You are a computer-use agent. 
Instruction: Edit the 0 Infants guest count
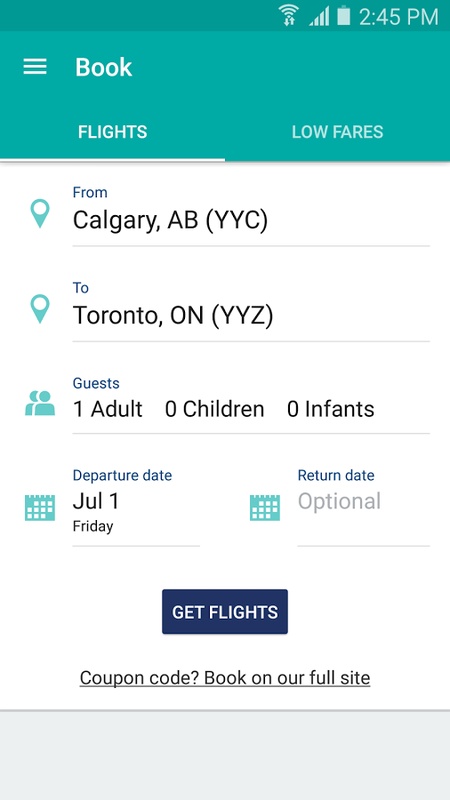coord(331,409)
